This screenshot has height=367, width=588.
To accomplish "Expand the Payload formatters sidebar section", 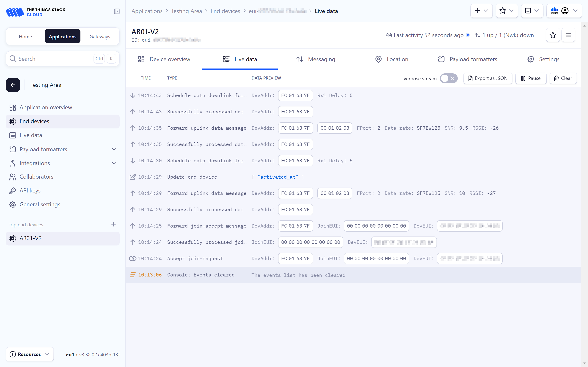I will (114, 149).
